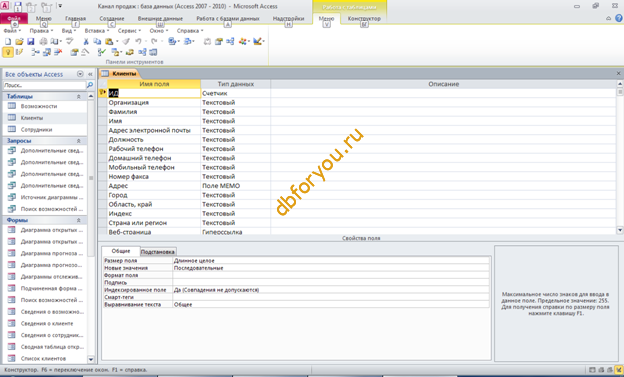Click the New blank document toolbar icon
624x377 pixels.
pos(8,41)
